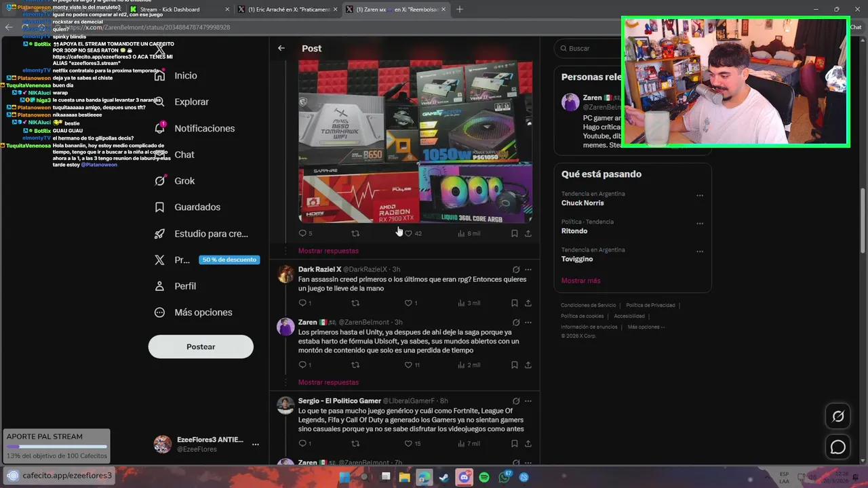The width and height of the screenshot is (868, 488).
Task: View main post stats showing 8 mil
Action: [x=469, y=233]
